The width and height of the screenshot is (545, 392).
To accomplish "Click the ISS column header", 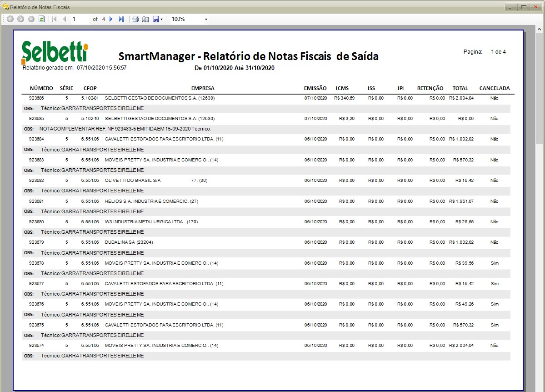I will [371, 88].
